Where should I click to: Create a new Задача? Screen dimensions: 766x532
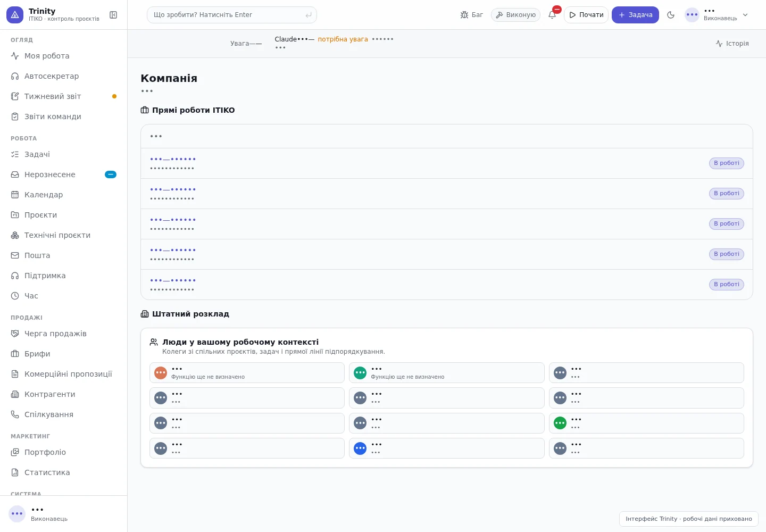coord(635,15)
